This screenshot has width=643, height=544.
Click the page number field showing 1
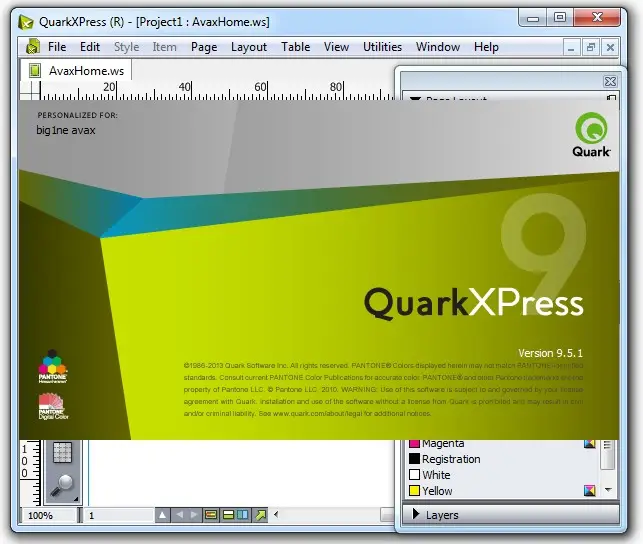pos(118,515)
